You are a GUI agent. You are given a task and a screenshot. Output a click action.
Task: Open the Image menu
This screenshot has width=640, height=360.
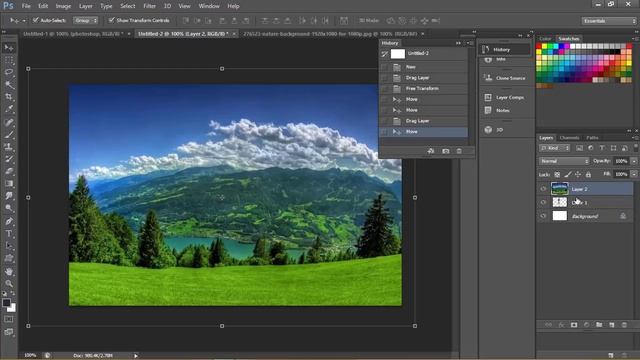pyautogui.click(x=63, y=6)
